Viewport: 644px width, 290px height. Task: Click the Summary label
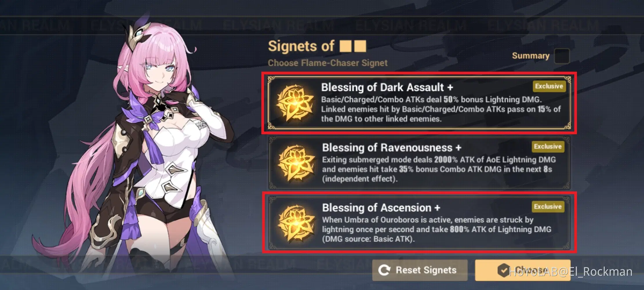[x=530, y=56]
